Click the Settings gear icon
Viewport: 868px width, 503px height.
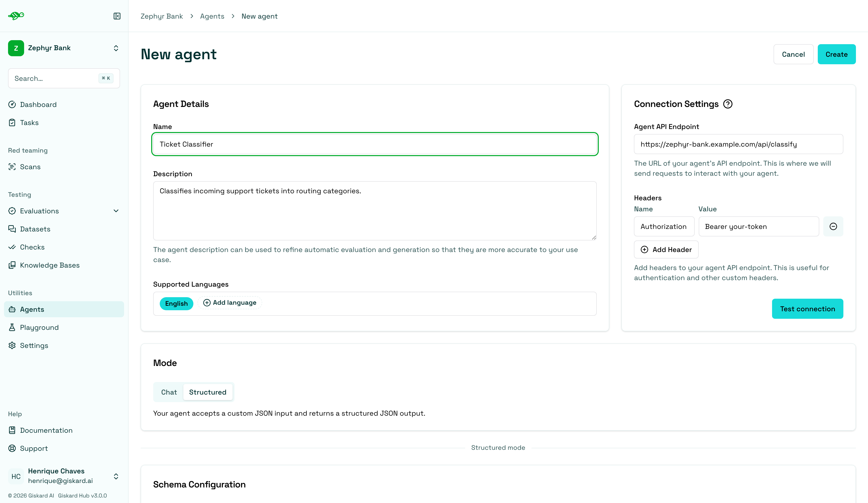tap(12, 345)
